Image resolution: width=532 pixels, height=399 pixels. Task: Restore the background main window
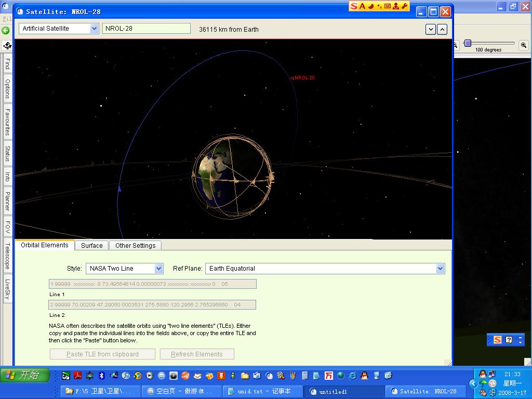tap(513, 6)
